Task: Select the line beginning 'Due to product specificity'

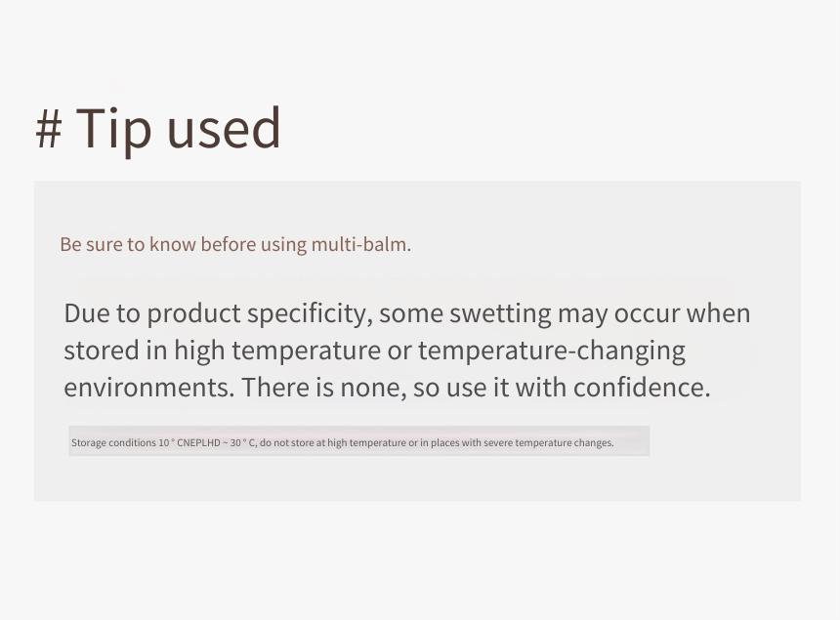Action: tap(406, 314)
